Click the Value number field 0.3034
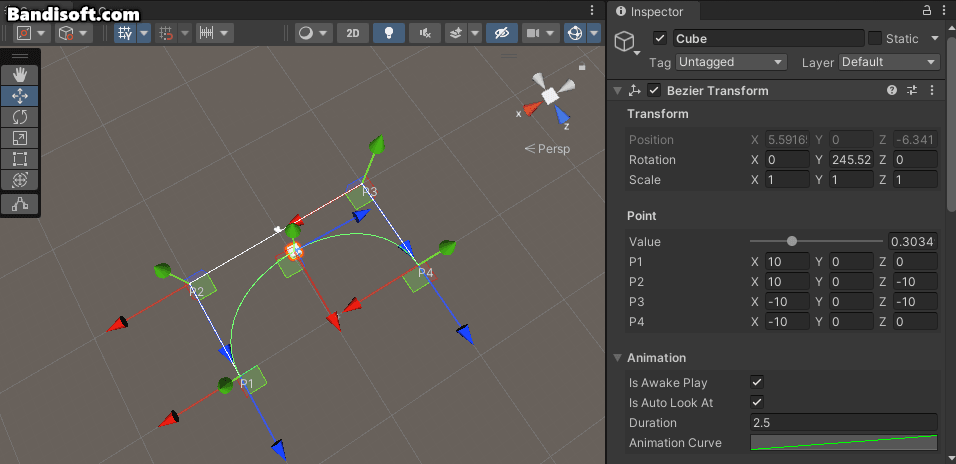 tap(913, 241)
